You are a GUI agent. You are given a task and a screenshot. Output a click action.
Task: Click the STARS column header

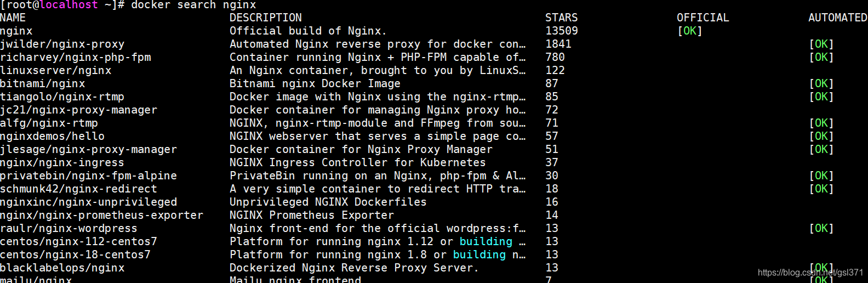point(562,18)
